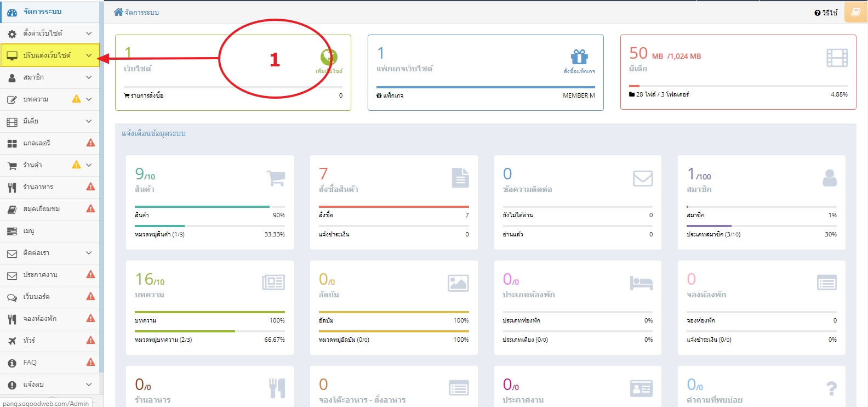This screenshot has width=868, height=407.
Task: Click the edit icon beside บทความ in sidebar
Action: pos(12,100)
